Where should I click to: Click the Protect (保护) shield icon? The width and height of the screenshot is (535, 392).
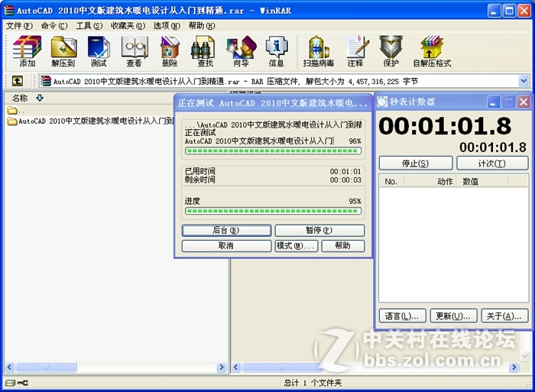tap(391, 51)
